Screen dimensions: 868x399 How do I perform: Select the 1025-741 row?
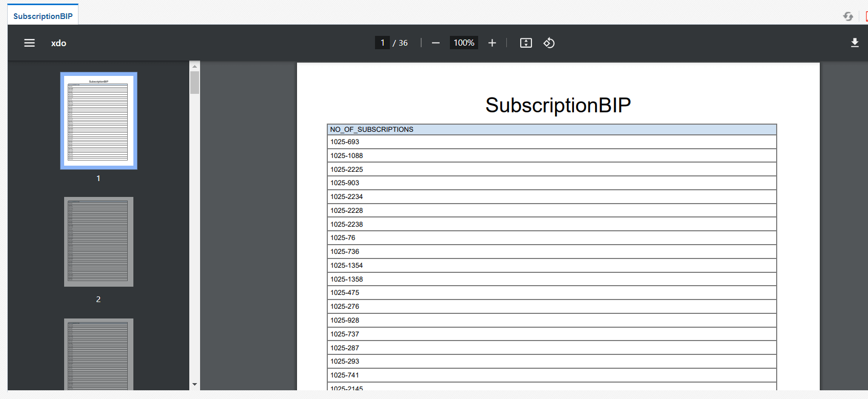(x=552, y=375)
